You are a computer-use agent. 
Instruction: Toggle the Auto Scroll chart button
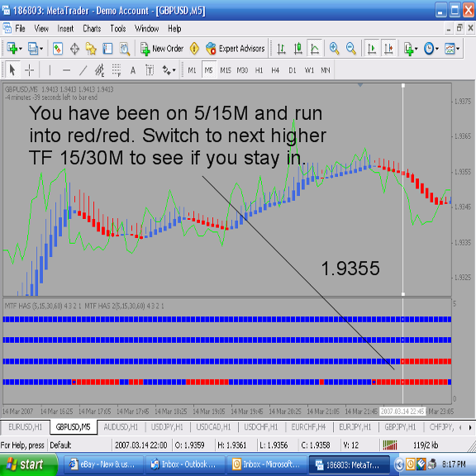tap(372, 49)
